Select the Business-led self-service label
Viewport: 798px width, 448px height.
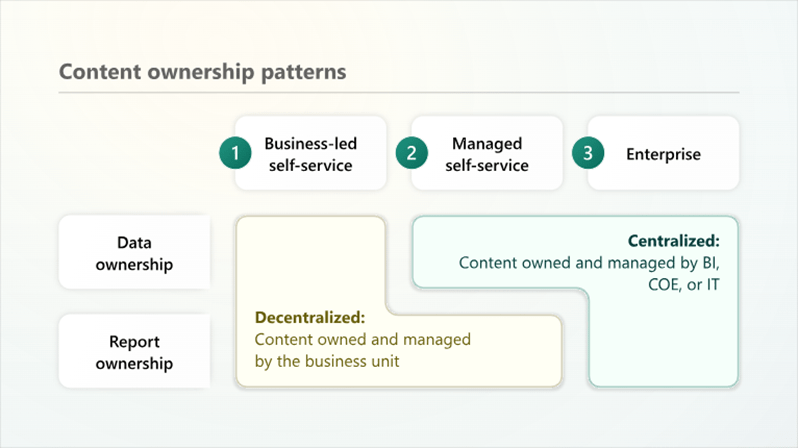(309, 154)
